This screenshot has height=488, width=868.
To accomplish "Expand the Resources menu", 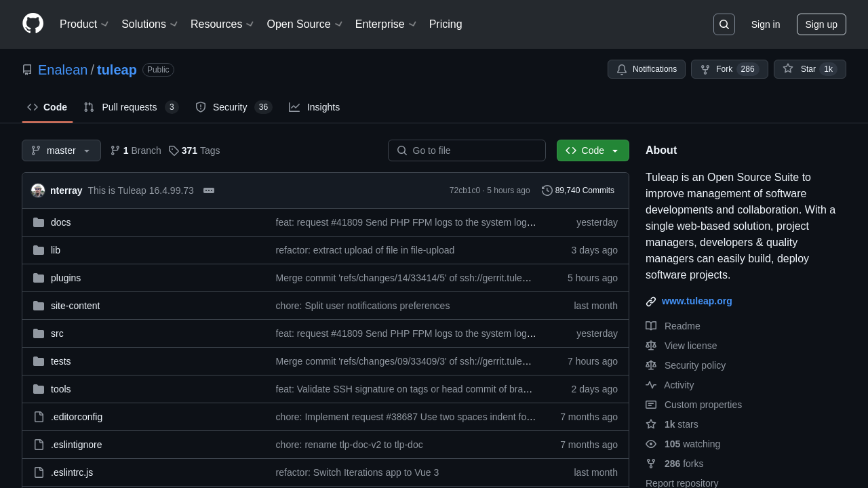I will 222,24.
